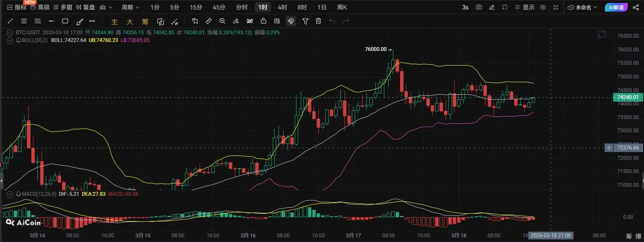Select the trend line drawing tool
644x242 pixels.
coord(10,21)
